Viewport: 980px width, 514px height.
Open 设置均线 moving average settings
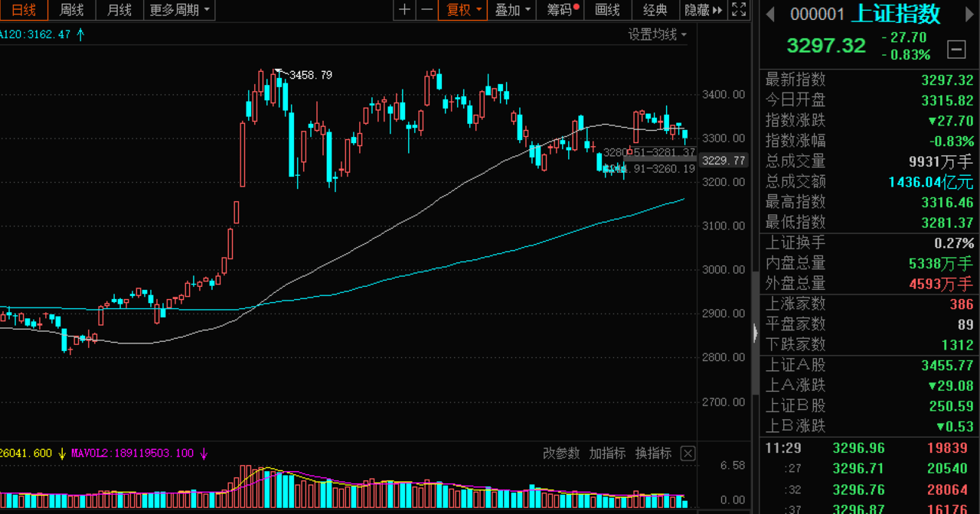point(658,34)
